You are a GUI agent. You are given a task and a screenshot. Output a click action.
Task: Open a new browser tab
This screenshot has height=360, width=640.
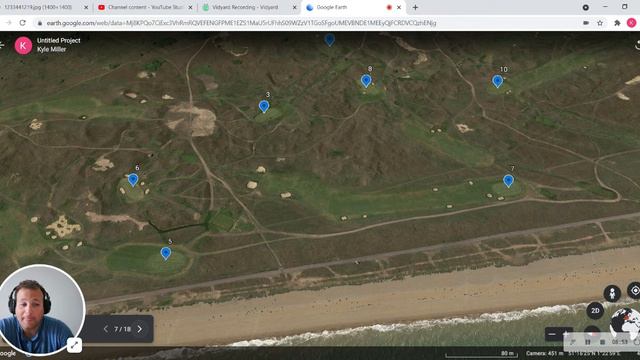coord(415,7)
